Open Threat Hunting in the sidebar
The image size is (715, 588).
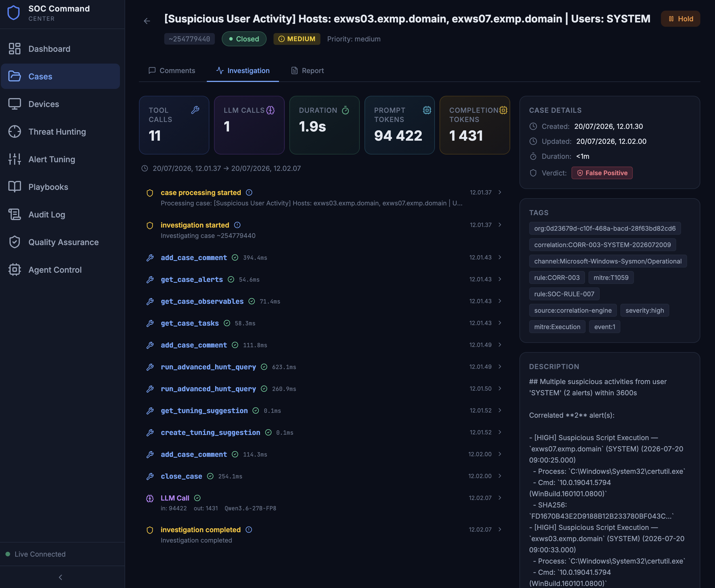61,132
